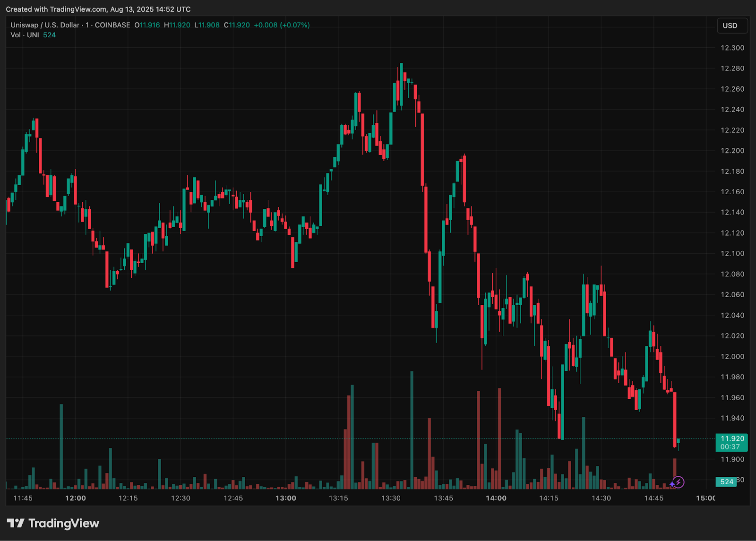Click the TradingView logo
The width and height of the screenshot is (756, 541).
(53, 523)
